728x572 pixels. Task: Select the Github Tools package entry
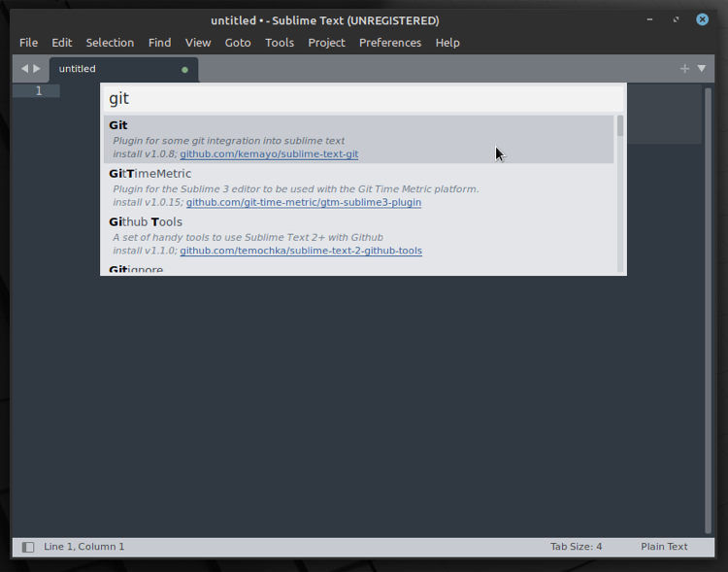pyautogui.click(x=358, y=236)
